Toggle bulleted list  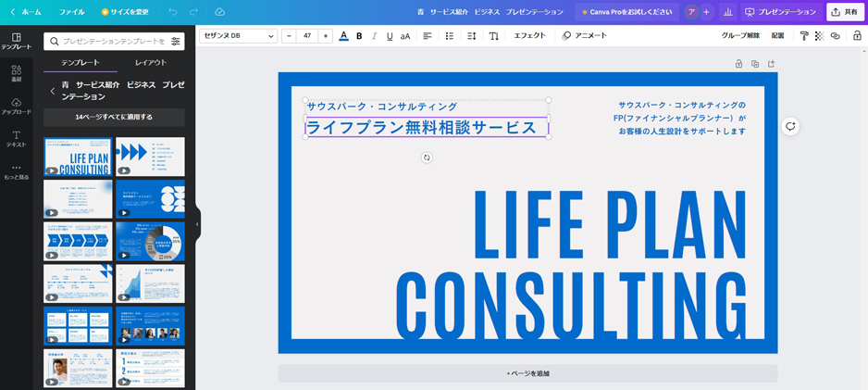tap(450, 35)
